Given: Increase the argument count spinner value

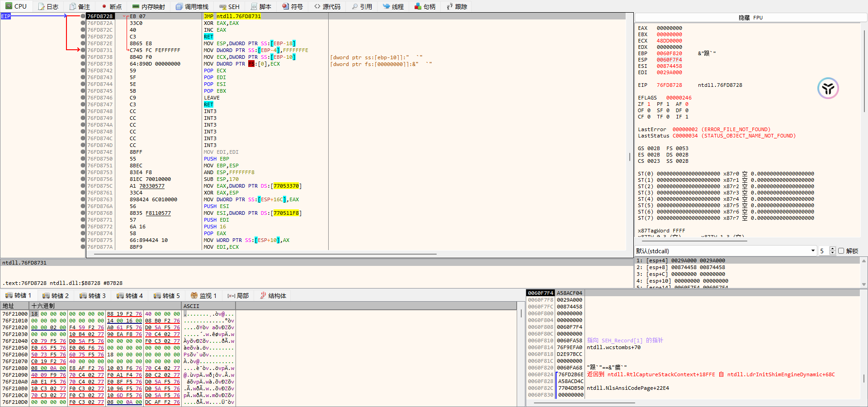Looking at the screenshot, I should point(833,249).
